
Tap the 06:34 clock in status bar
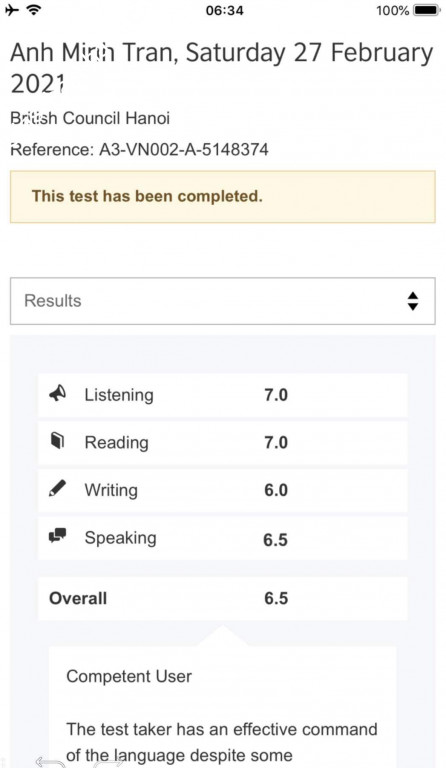pos(224,10)
